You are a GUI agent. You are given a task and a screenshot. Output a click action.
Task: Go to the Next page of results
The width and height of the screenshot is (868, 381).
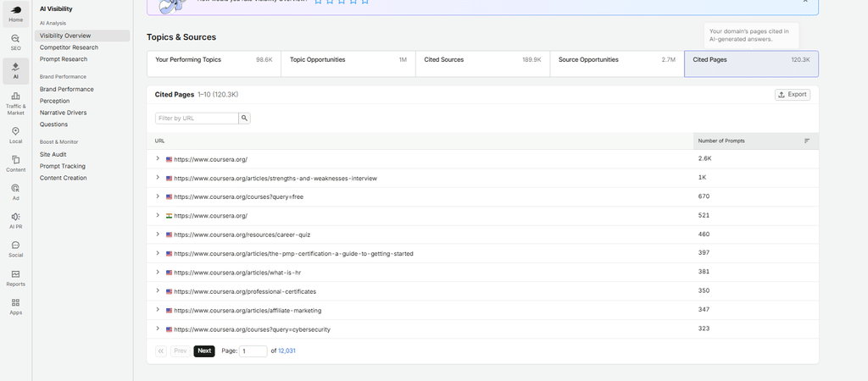coord(204,351)
